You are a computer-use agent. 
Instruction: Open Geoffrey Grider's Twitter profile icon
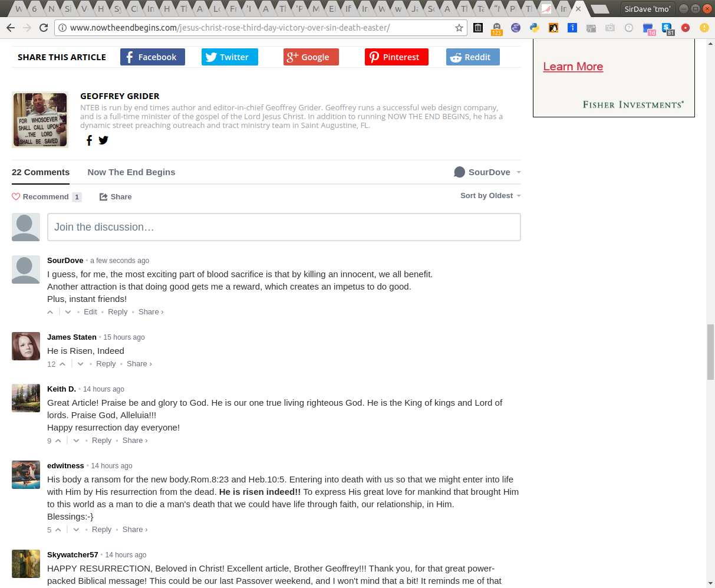coord(104,140)
